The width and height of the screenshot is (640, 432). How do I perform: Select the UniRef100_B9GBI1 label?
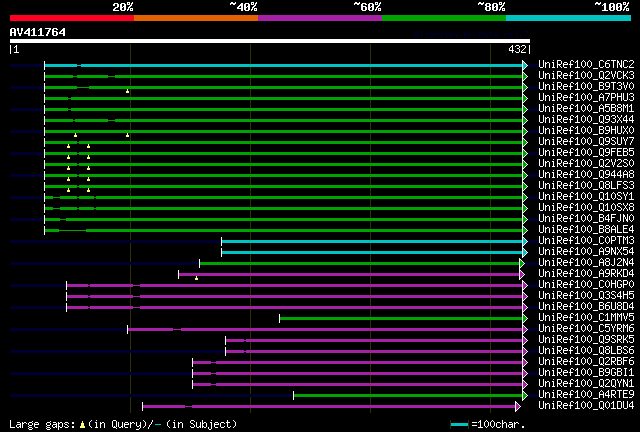coord(586,373)
